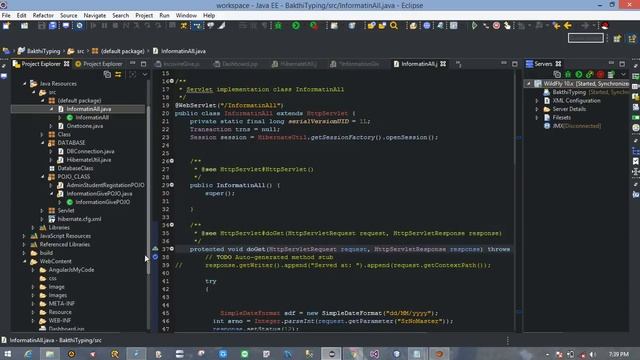Click the Run Last Tool icon with red badge
Screen dimensions: 640x360
pos(313,26)
